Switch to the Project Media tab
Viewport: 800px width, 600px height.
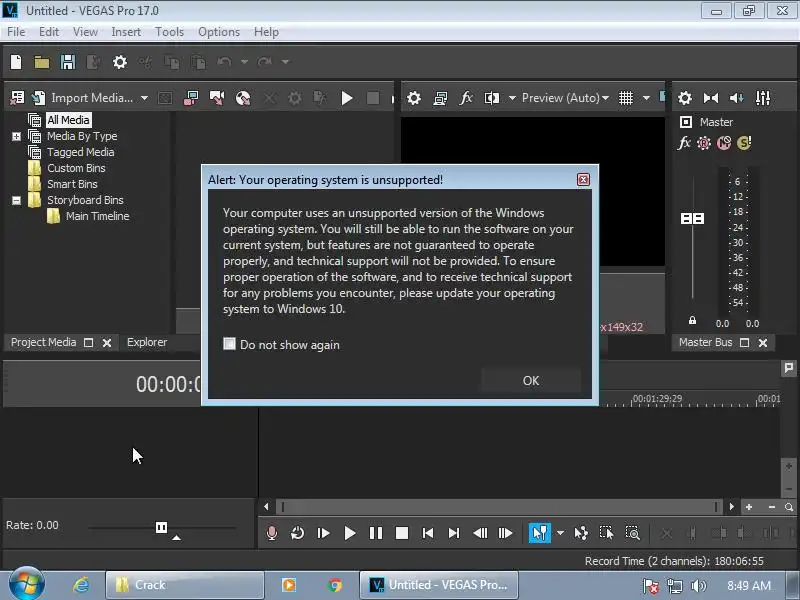(x=43, y=342)
